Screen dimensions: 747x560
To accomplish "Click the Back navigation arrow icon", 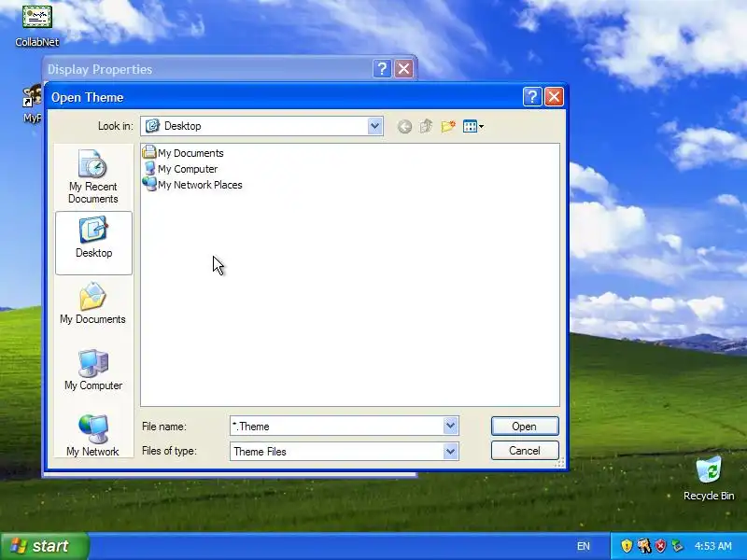I will [404, 127].
